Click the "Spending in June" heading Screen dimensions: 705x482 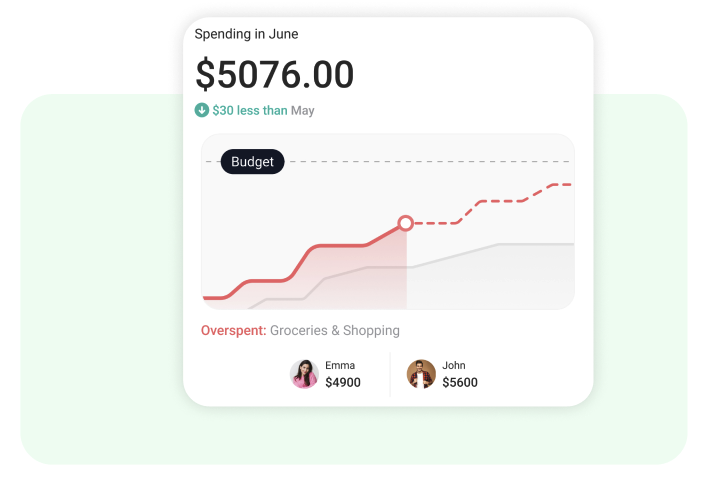click(246, 34)
